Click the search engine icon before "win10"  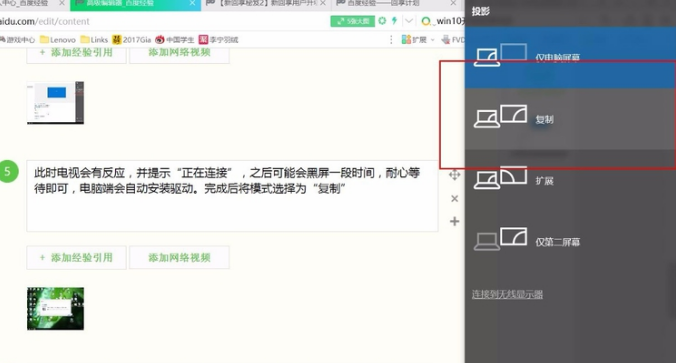tap(426, 21)
